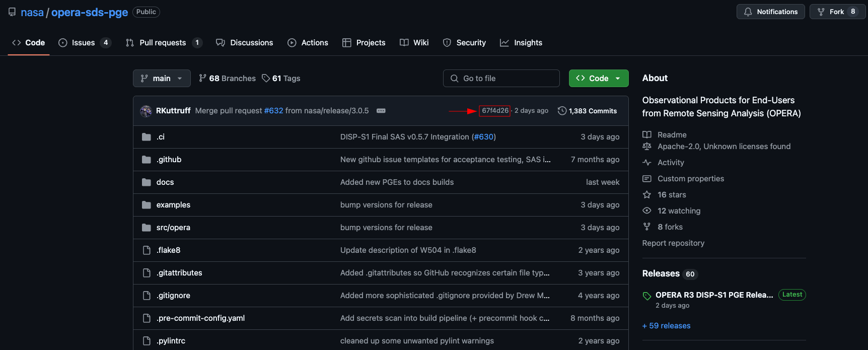Click the Go to file search field
Screen dimensions: 868x350
pyautogui.click(x=501, y=78)
